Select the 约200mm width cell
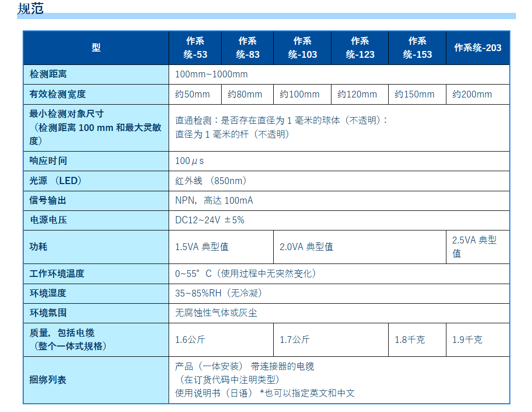 [x=472, y=94]
